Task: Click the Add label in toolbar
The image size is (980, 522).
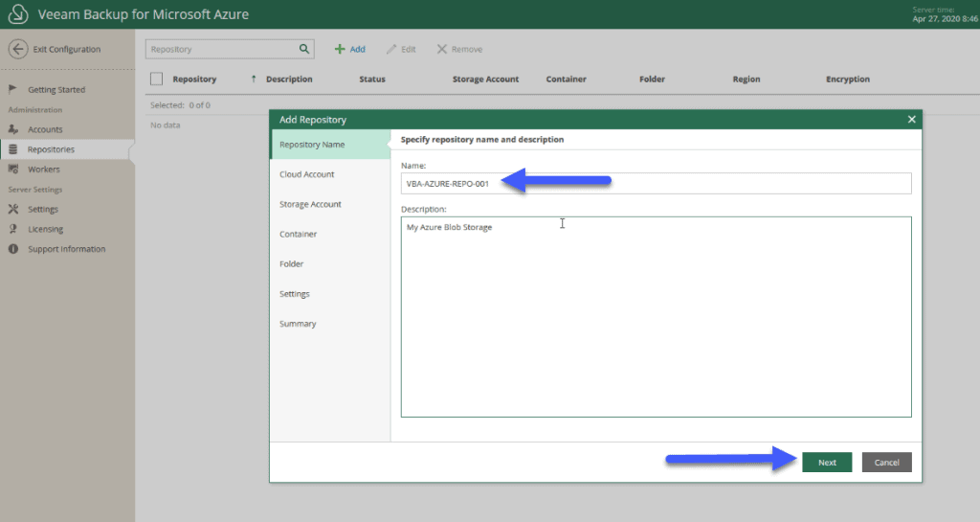Action: click(358, 49)
